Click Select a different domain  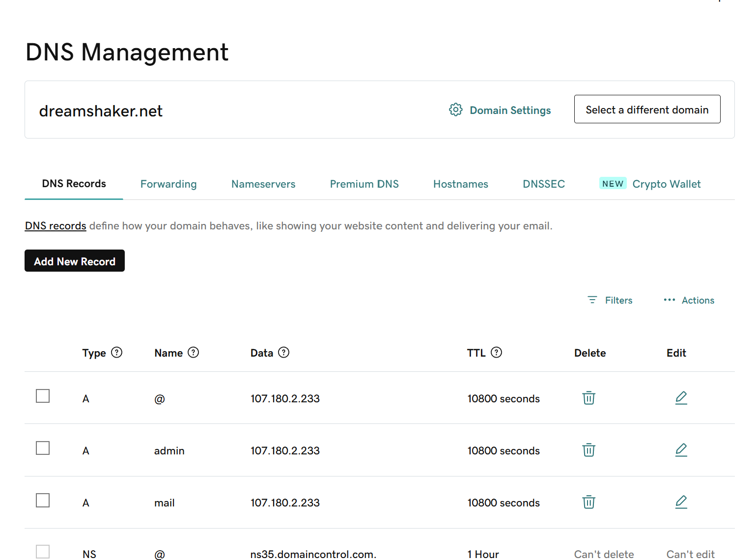coord(647,110)
